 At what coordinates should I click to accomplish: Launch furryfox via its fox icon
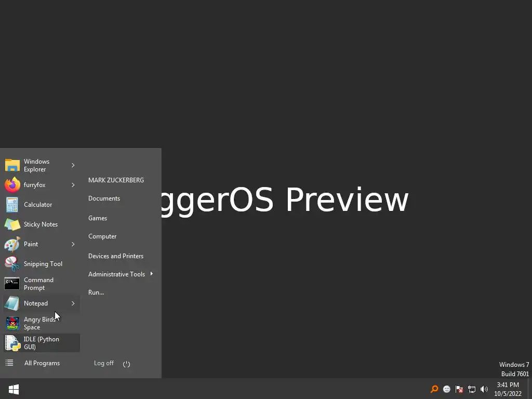tap(12, 185)
